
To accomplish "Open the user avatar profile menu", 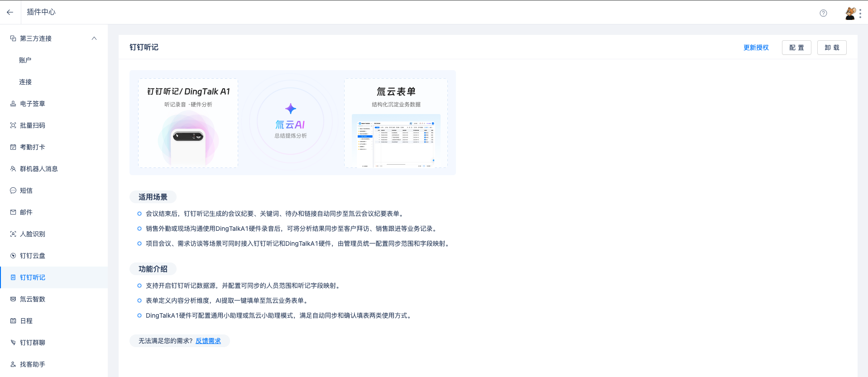I will pos(850,13).
